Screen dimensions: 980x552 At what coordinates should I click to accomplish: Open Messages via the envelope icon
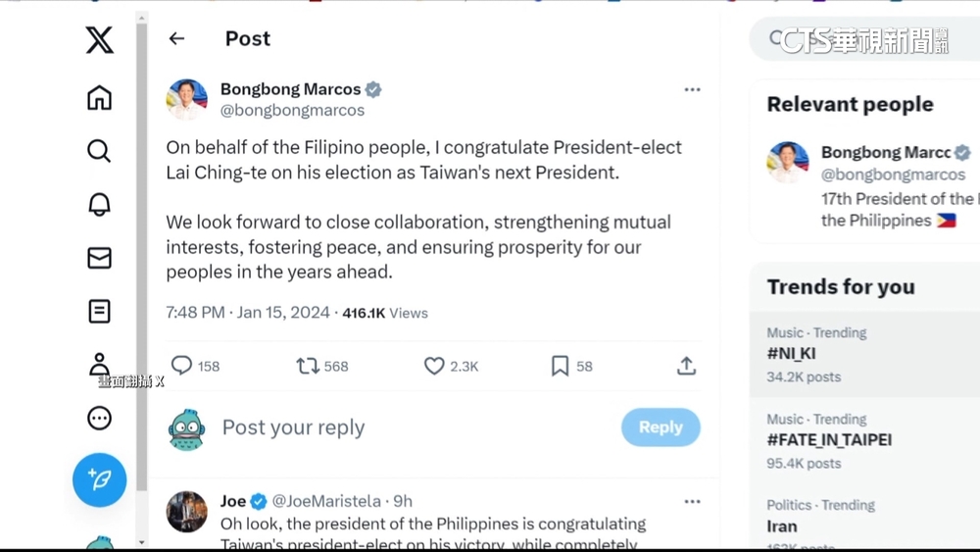pos(99,258)
